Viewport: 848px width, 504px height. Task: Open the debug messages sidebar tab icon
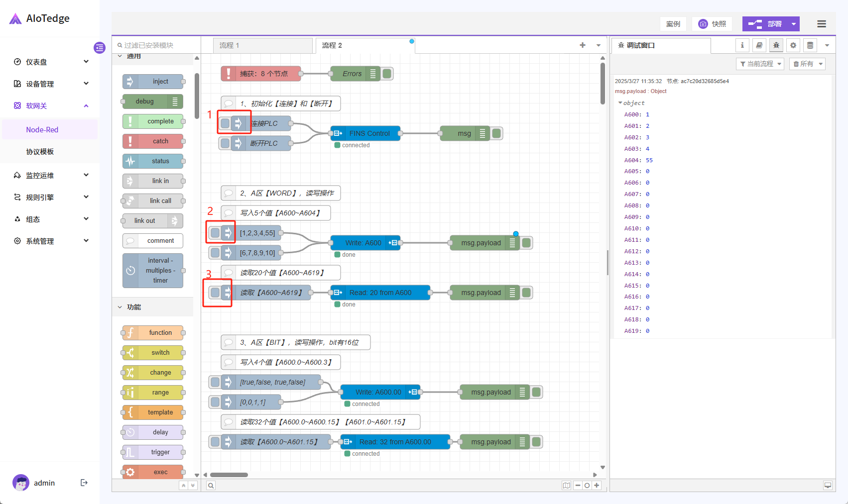[x=776, y=45]
